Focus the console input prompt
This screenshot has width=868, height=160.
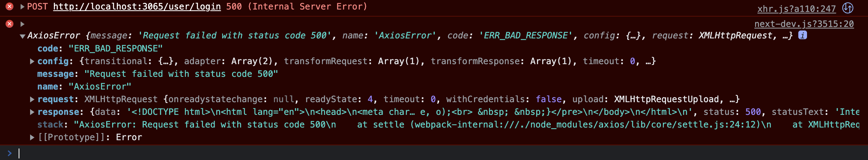coord(238,153)
